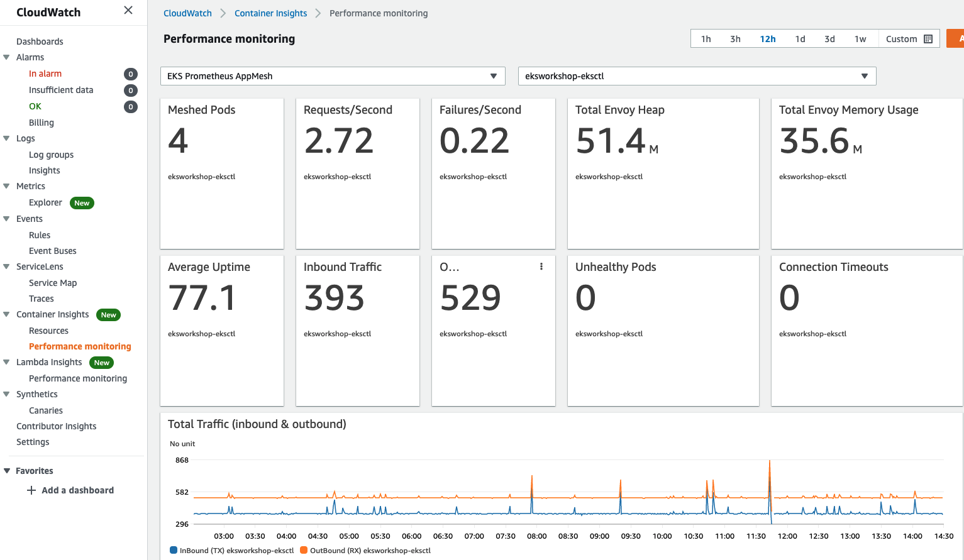Select the Total Envoy Memory Usage value

pyautogui.click(x=821, y=141)
